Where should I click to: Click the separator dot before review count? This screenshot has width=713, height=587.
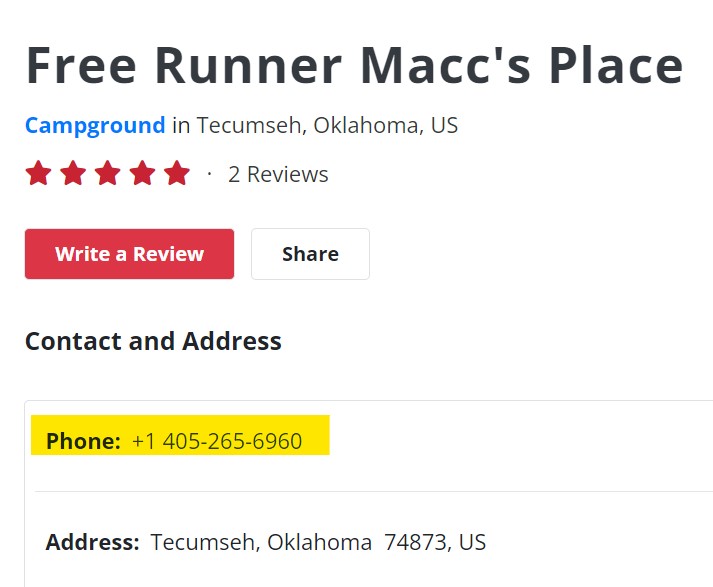point(209,174)
